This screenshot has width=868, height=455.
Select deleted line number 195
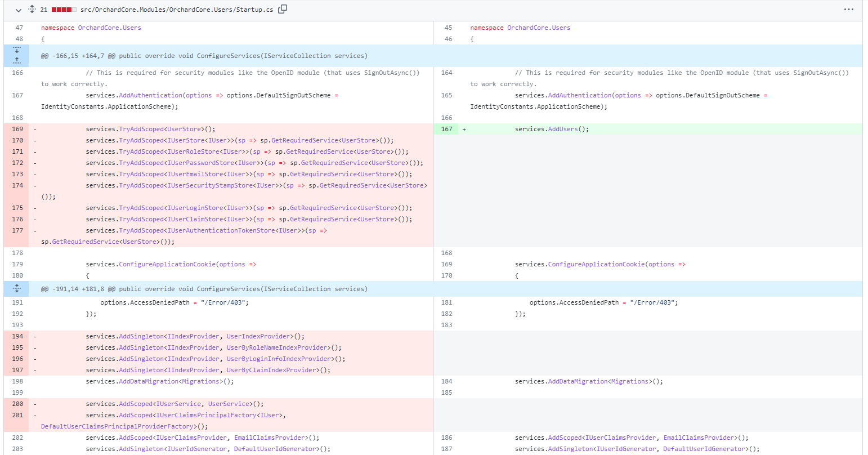click(x=17, y=347)
